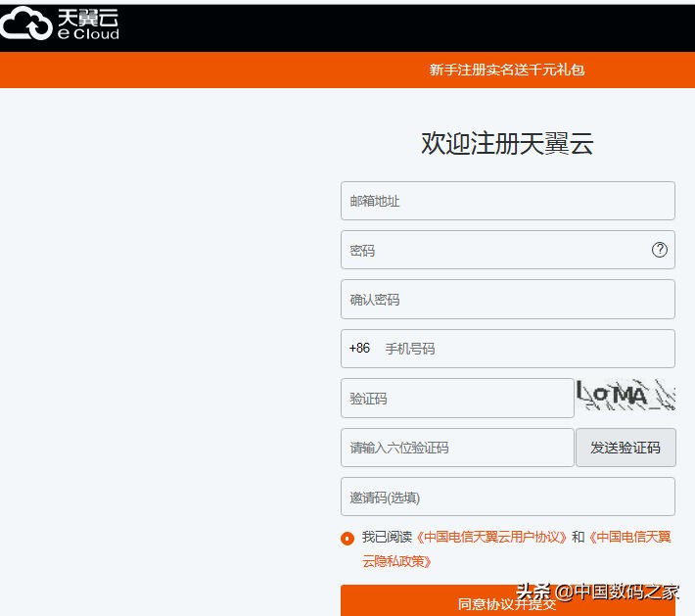The height and width of the screenshot is (616, 695).
Task: Select the +86 country code prefix
Action: pos(359,348)
